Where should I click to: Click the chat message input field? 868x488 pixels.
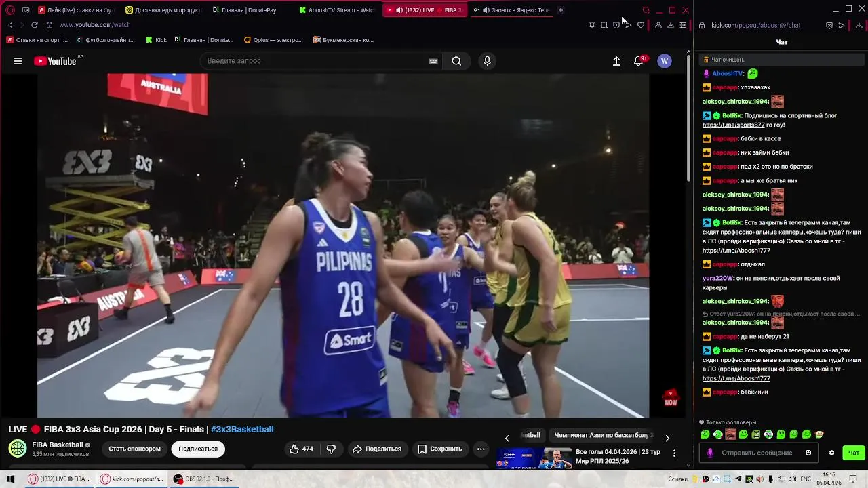759,453
